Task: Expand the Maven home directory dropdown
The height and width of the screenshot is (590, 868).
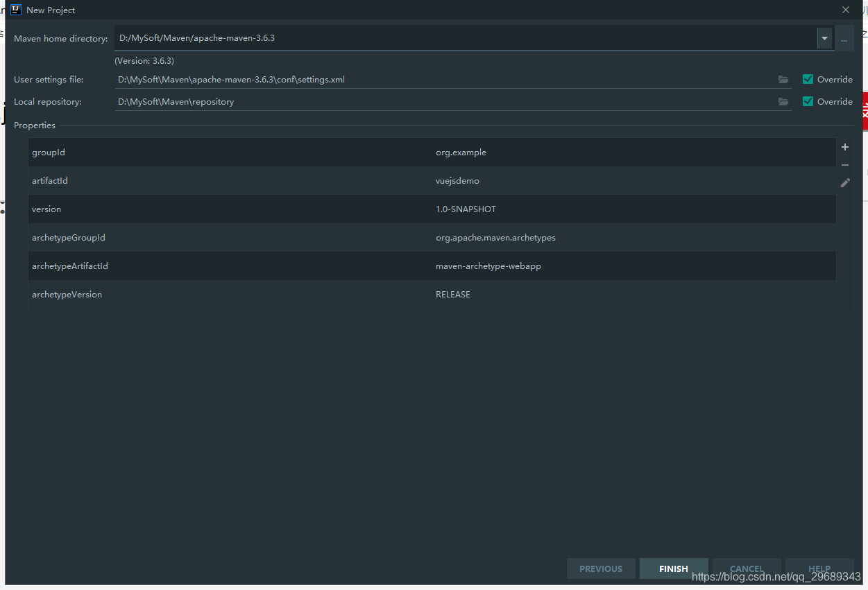Action: [824, 38]
